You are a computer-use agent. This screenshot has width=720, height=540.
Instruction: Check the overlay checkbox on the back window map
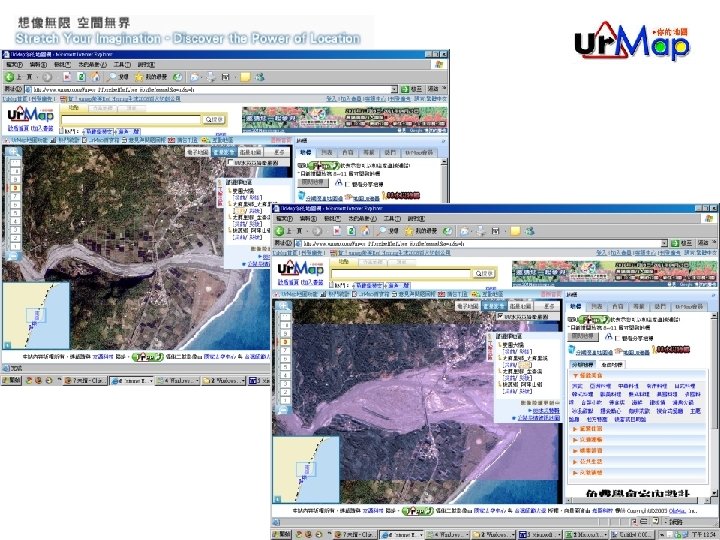(x=231, y=163)
